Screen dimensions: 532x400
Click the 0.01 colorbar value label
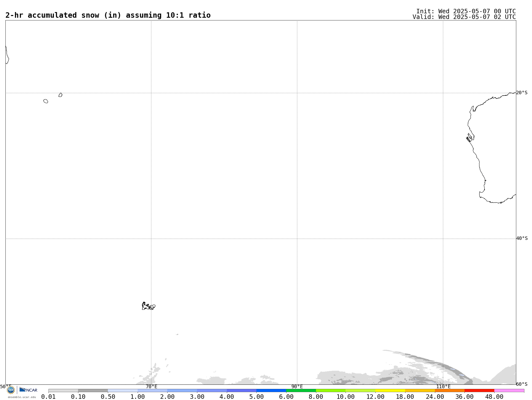49,397
